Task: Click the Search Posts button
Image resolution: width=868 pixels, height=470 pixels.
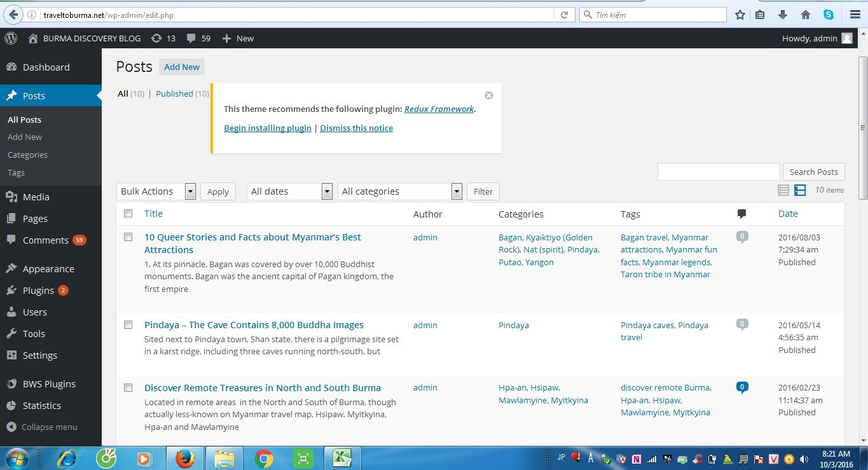Action: point(814,172)
